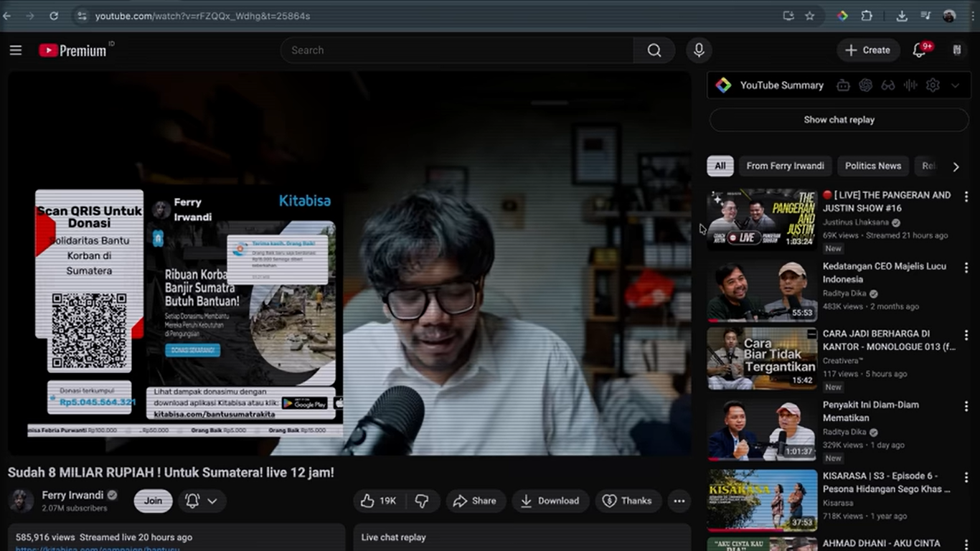Select the From Ferry Irwandi filter chip
This screenshot has height=551, width=980.
785,166
